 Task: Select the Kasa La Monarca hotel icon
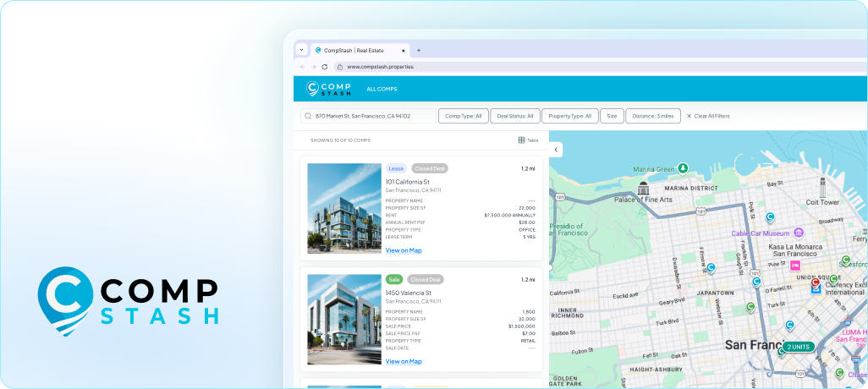(795, 265)
